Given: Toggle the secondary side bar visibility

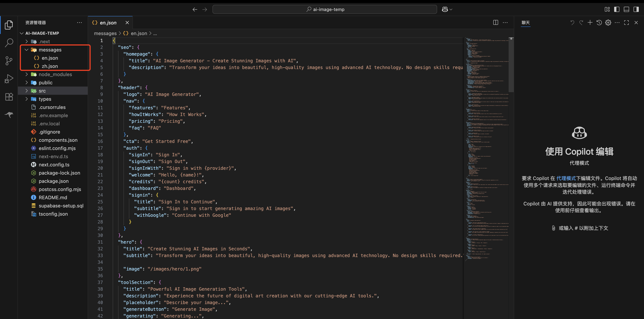Looking at the screenshot, I should [636, 10].
